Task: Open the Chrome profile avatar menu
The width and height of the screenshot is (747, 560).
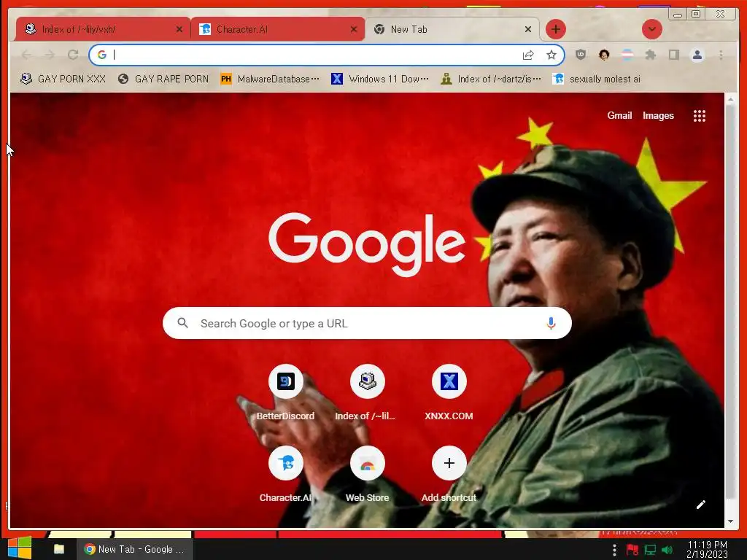Action: [697, 55]
